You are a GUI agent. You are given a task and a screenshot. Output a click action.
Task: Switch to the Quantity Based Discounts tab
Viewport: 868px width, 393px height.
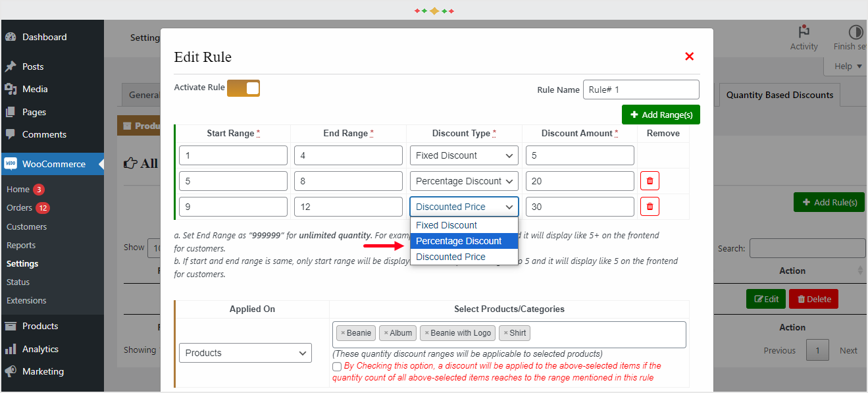[779, 94]
